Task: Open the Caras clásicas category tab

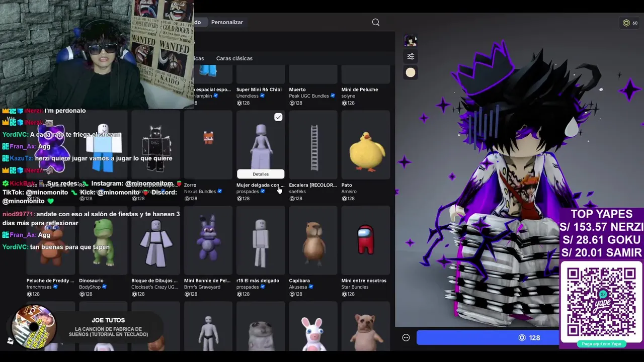Action: [234, 58]
